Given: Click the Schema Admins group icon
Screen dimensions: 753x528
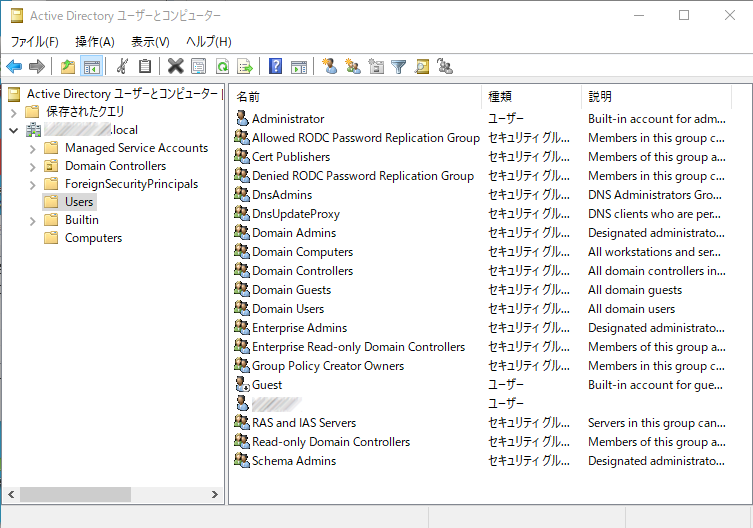Looking at the screenshot, I should (x=242, y=460).
